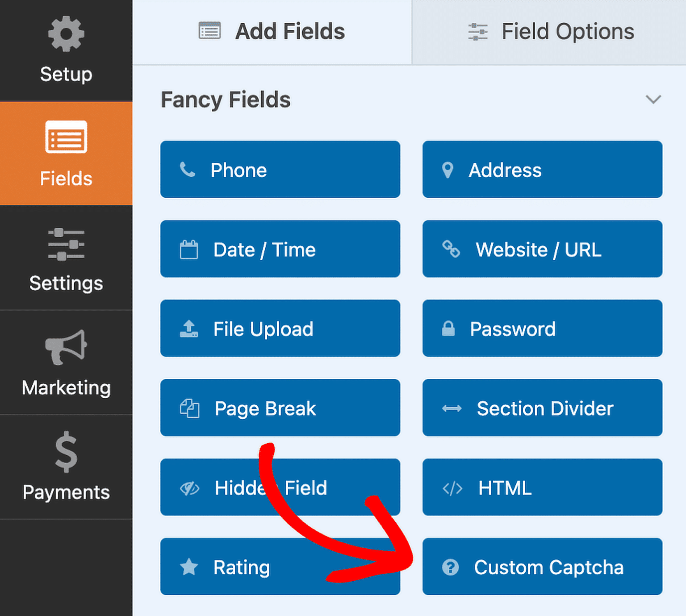686x616 pixels.
Task: Insert a Section Divider field
Action: point(542,408)
